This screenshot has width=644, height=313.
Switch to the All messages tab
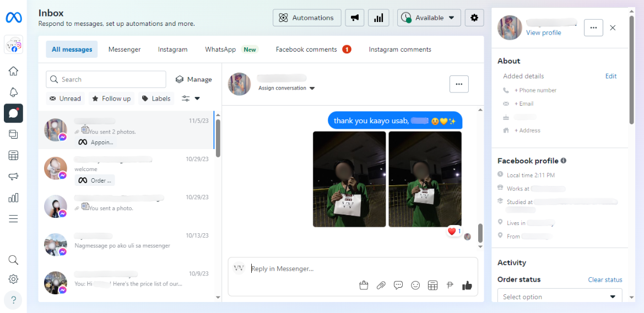[x=72, y=49]
